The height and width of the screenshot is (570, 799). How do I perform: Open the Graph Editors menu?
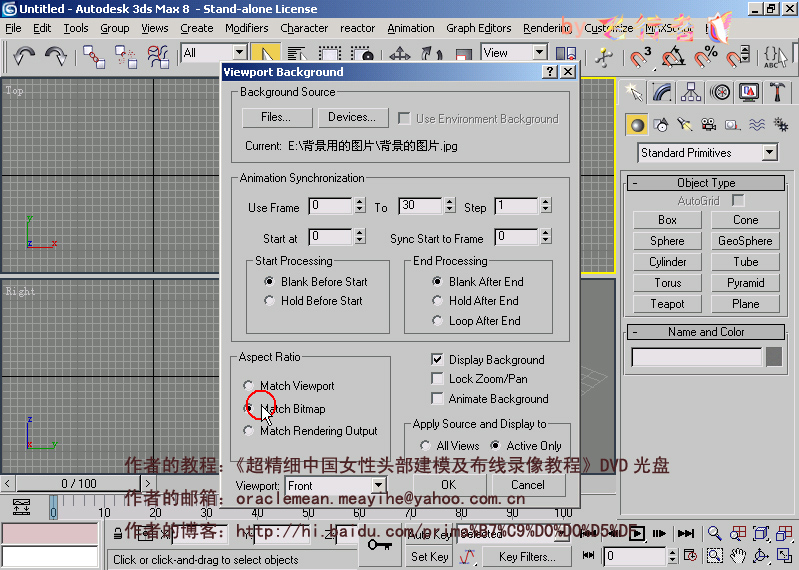pos(478,28)
